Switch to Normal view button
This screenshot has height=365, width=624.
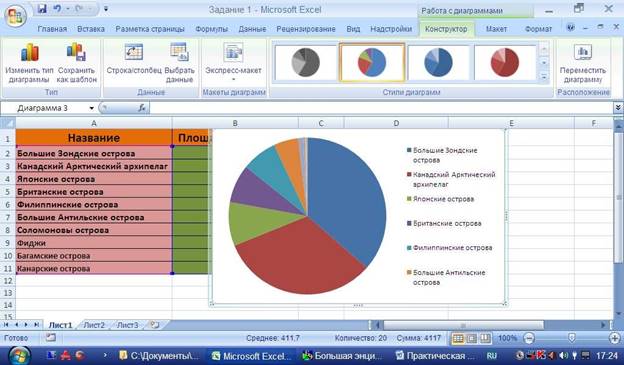[458, 338]
